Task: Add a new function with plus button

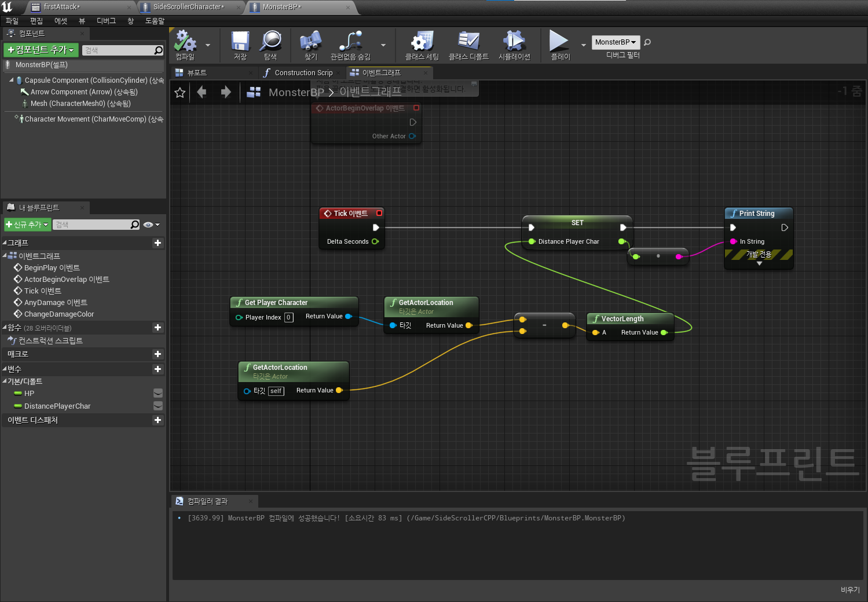Action: click(x=158, y=328)
